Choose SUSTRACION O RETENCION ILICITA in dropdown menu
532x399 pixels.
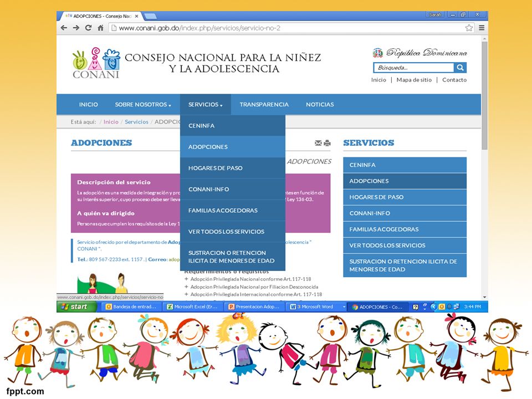pyautogui.click(x=233, y=257)
